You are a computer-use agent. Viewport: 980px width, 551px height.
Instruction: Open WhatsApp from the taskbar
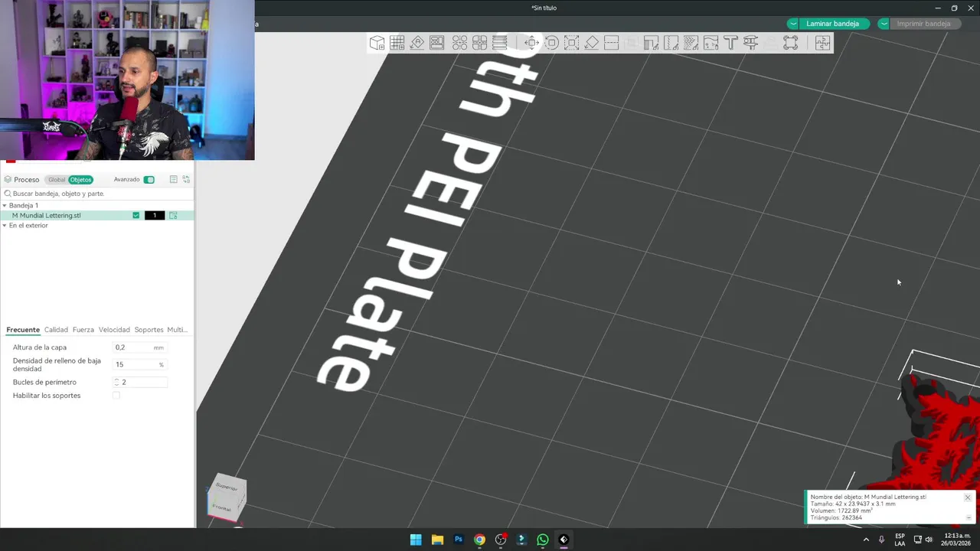pos(543,540)
